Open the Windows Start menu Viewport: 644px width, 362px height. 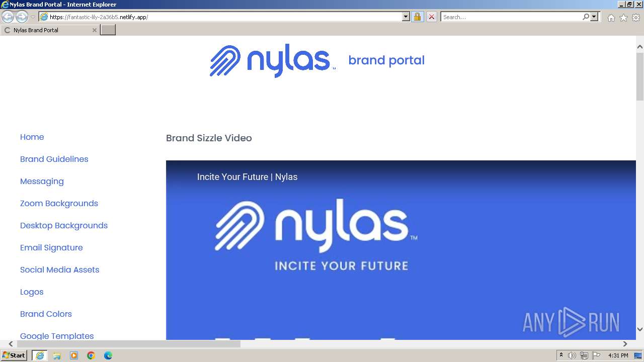14,355
